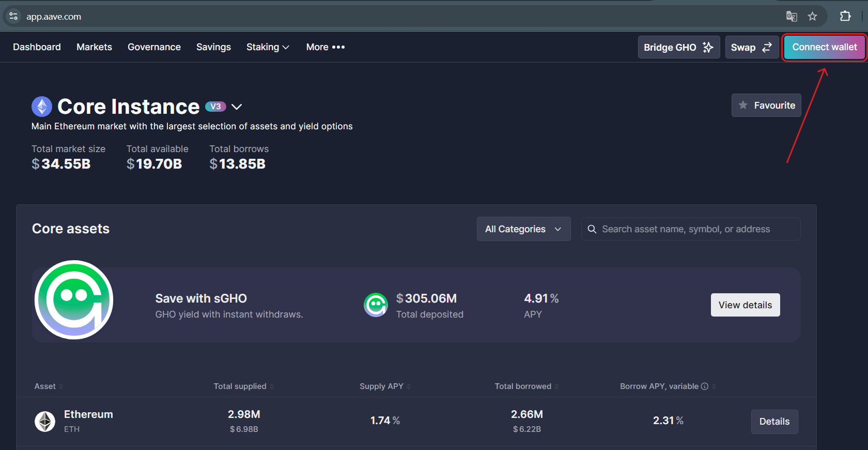Open the All Categories dropdown

[x=523, y=229]
